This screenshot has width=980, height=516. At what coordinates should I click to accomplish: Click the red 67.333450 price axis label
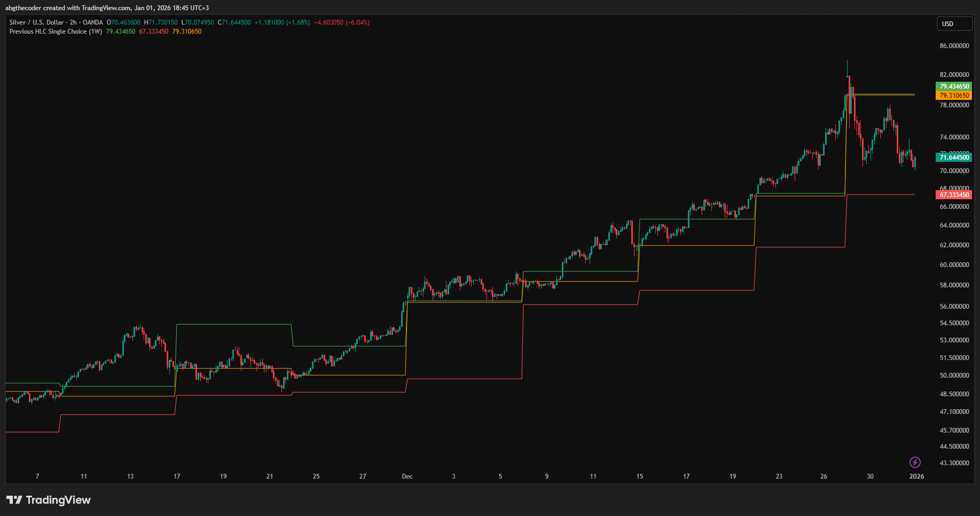tap(954, 195)
